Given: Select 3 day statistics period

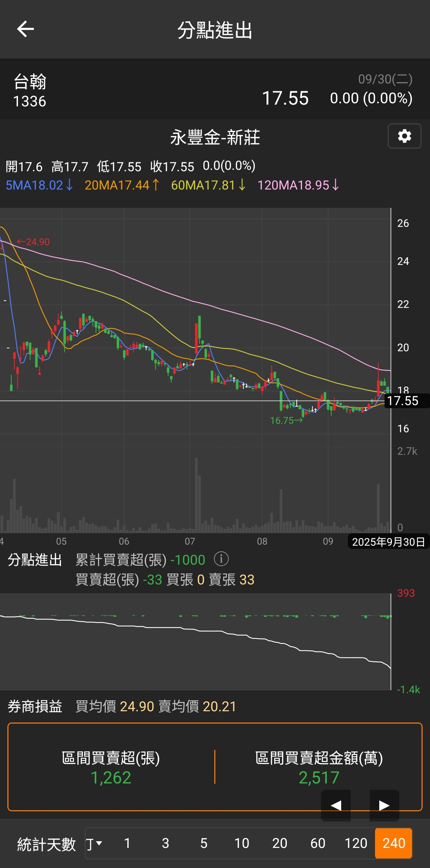Looking at the screenshot, I should (165, 844).
